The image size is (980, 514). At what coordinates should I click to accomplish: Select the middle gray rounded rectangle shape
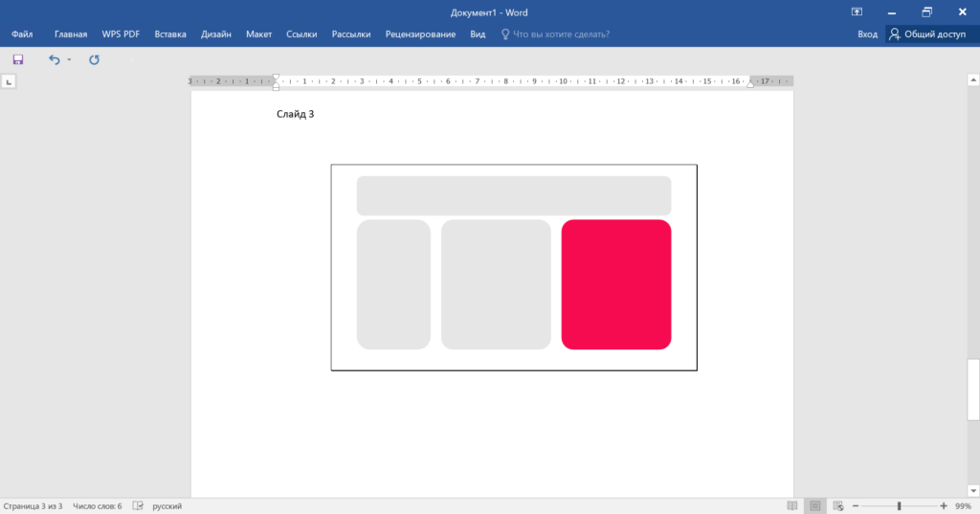click(496, 284)
